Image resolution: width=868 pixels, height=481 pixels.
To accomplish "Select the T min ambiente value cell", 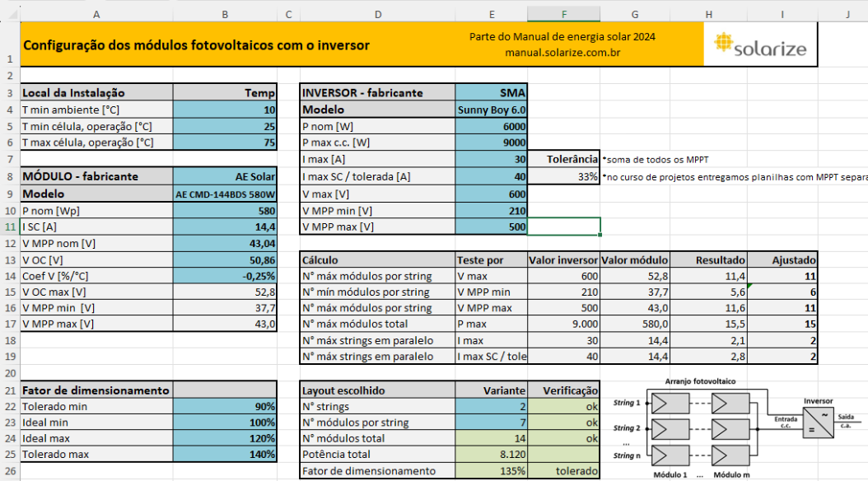I will 226,110.
